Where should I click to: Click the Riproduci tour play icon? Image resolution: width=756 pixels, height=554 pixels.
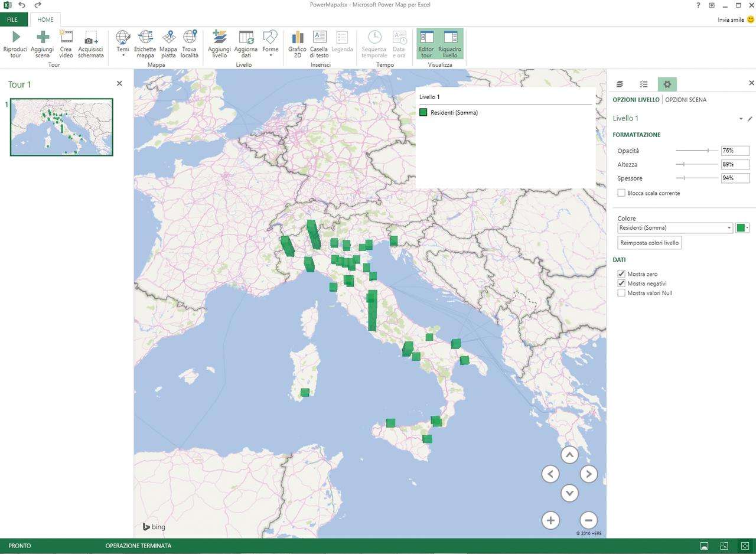click(15, 38)
